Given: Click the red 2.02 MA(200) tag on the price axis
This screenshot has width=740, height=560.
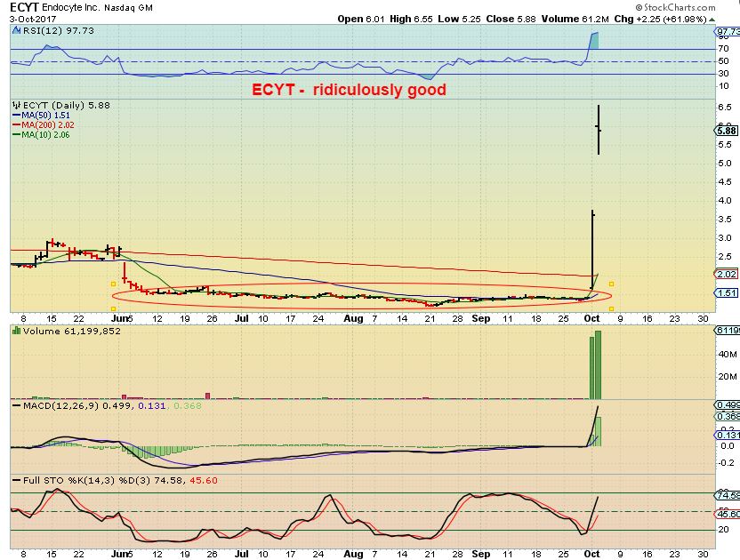Looking at the screenshot, I should 727,274.
